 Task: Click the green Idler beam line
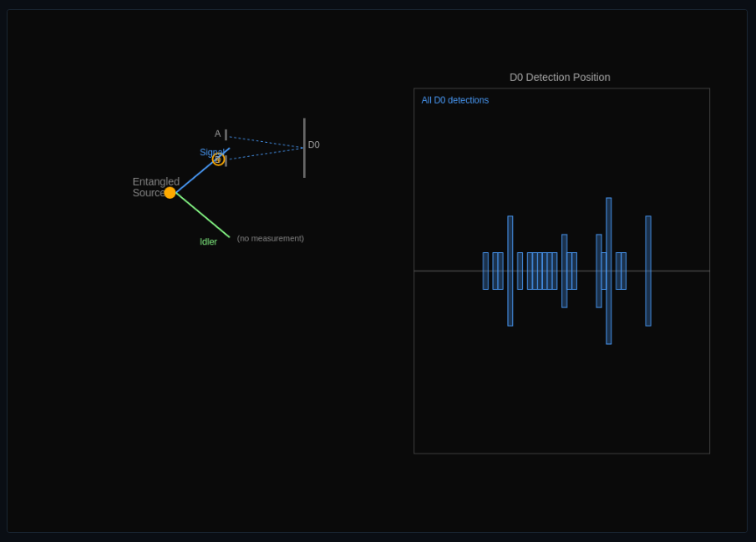203,215
